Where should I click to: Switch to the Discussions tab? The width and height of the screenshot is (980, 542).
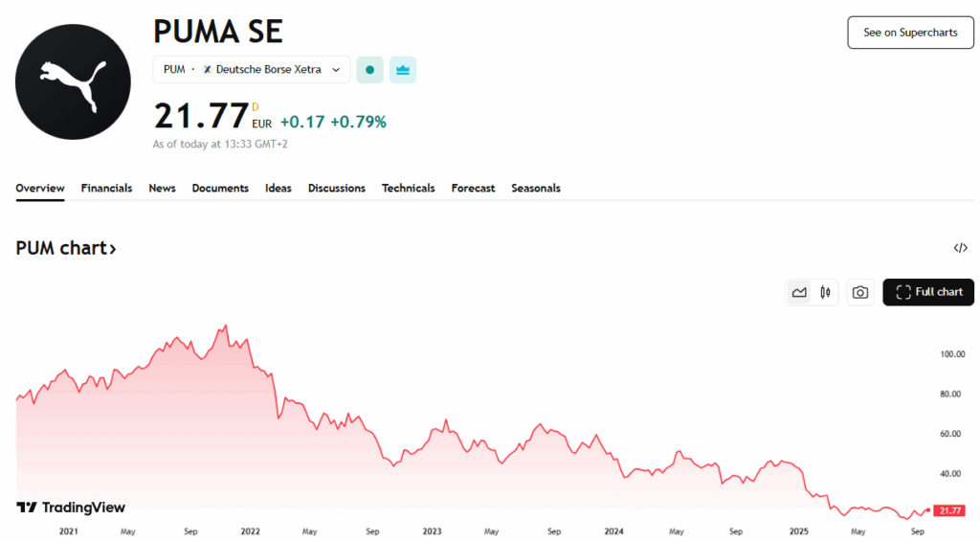point(336,189)
